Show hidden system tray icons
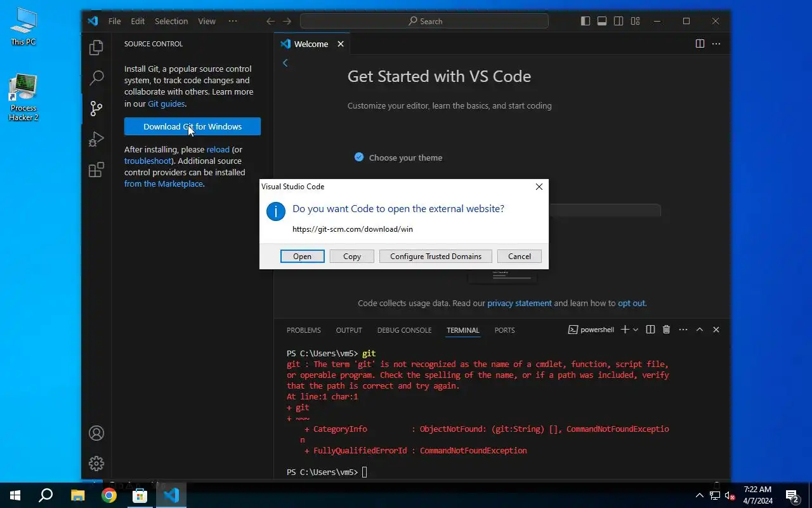Viewport: 812px width, 508px height. (x=700, y=495)
